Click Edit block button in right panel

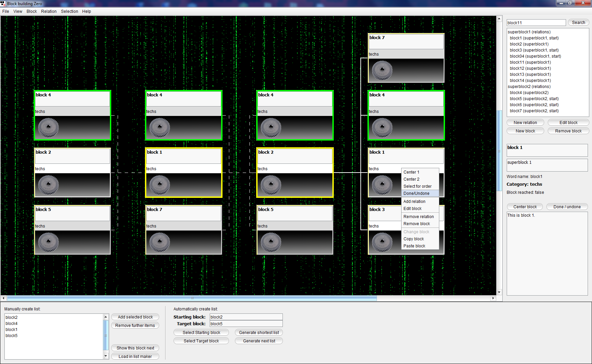click(x=568, y=123)
